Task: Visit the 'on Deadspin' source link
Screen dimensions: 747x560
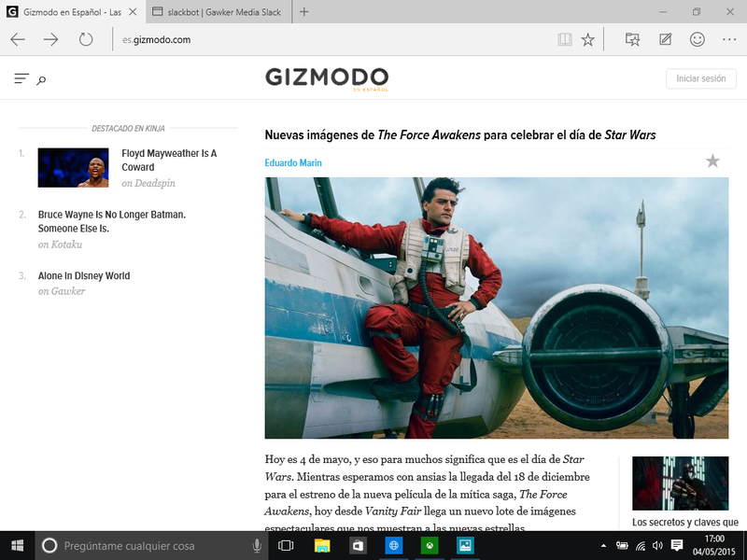Action: coord(148,183)
